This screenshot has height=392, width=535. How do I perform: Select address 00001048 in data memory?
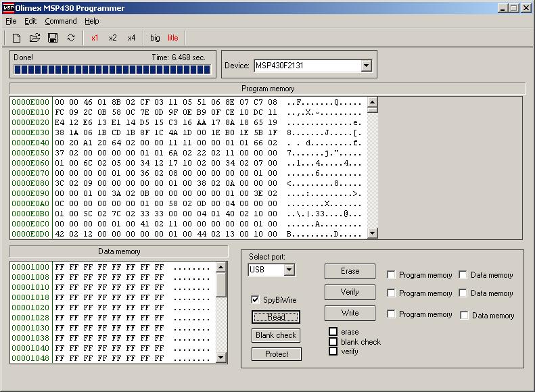[30, 358]
